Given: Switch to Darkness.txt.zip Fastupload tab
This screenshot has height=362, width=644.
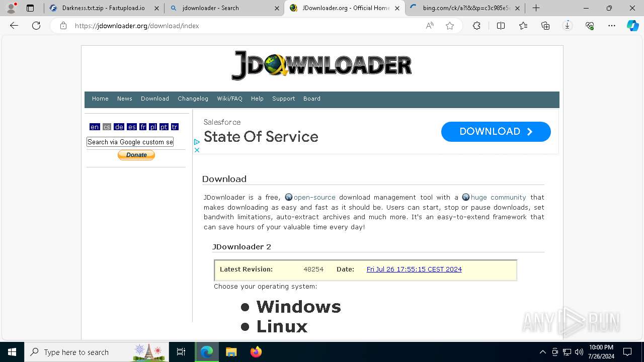Looking at the screenshot, I should [103, 8].
